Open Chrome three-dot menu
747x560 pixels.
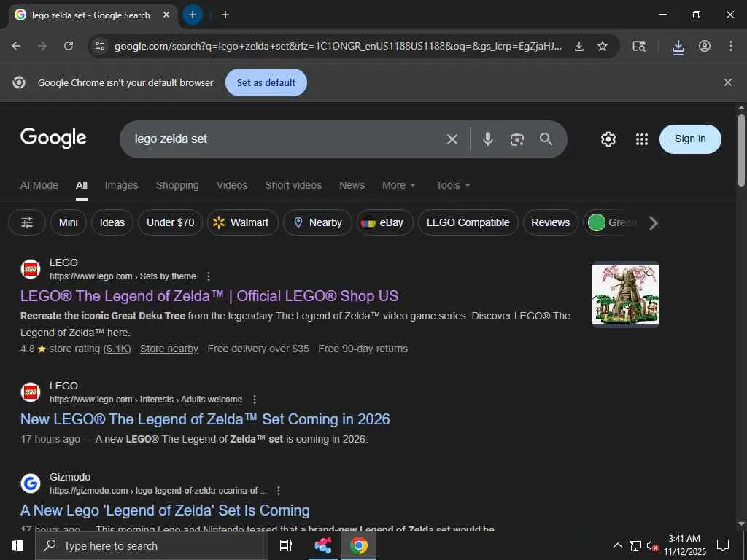(731, 46)
